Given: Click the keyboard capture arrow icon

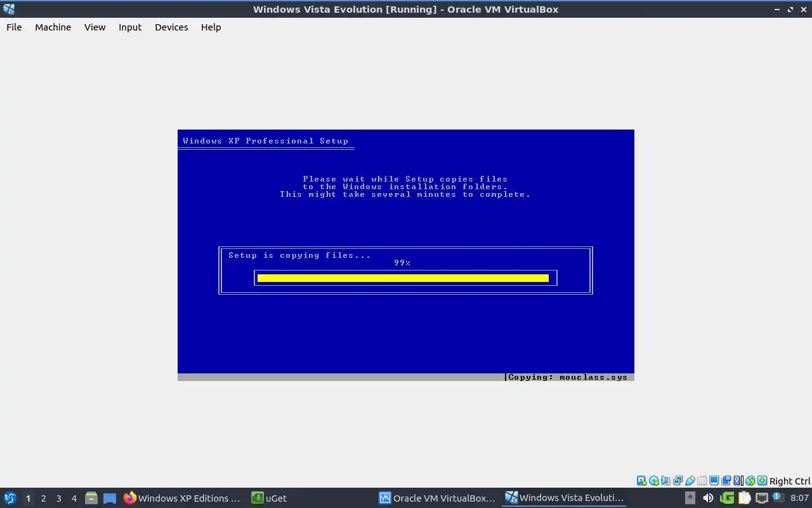Looking at the screenshot, I should [x=763, y=481].
